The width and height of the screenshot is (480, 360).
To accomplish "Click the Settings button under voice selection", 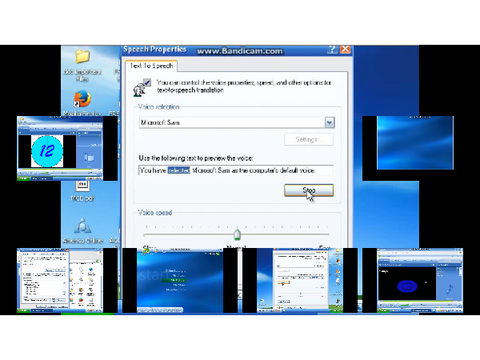I will click(309, 139).
